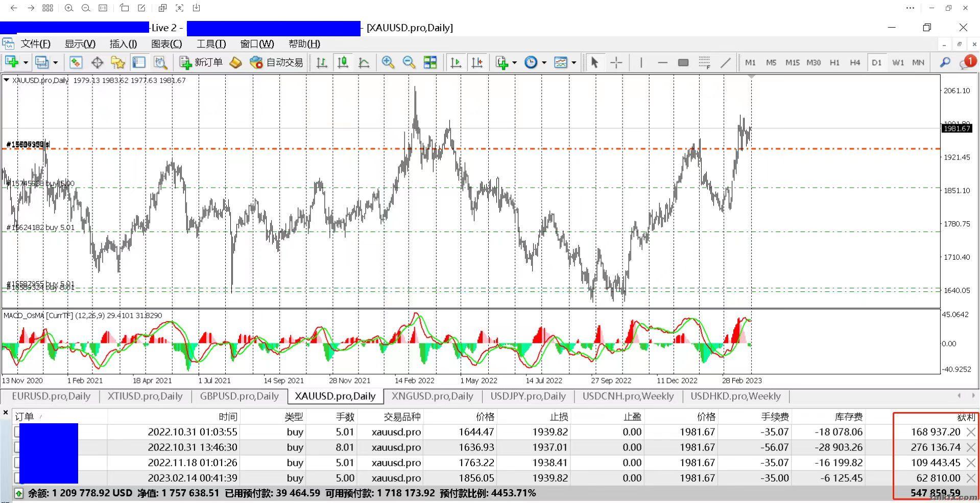
Task: Open the Navigator folder-star icon
Action: pos(118,62)
